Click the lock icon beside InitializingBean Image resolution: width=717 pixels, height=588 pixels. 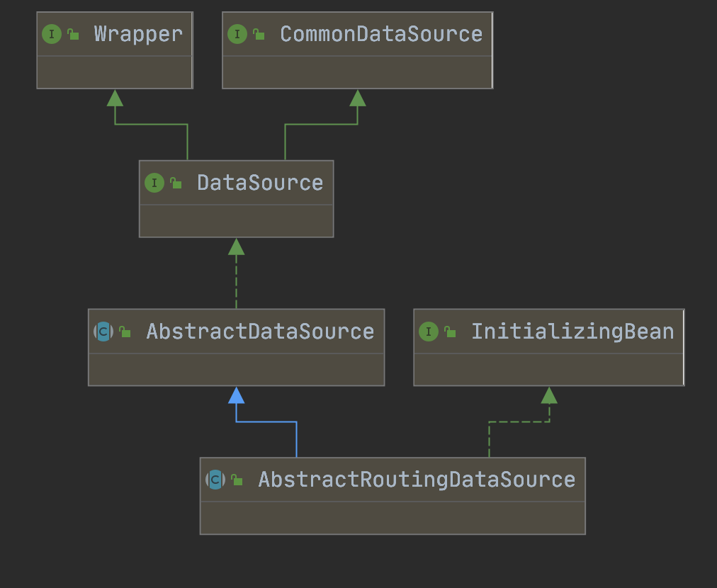pyautogui.click(x=450, y=332)
